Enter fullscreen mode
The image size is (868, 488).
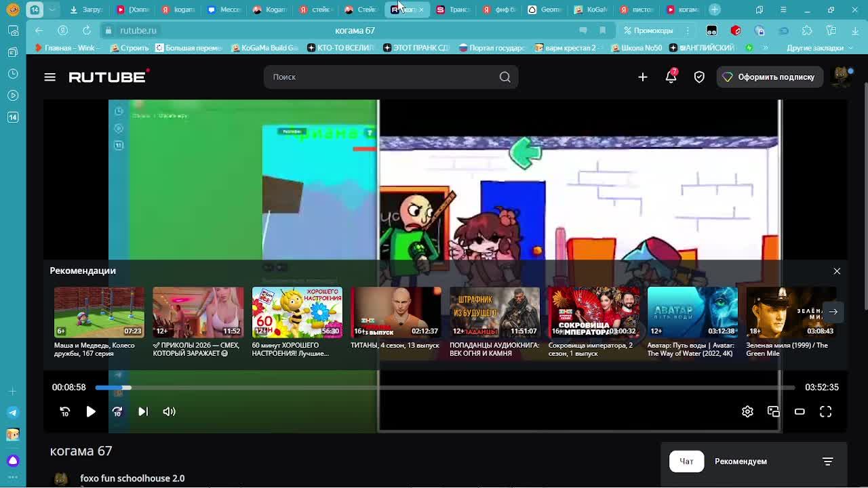(x=825, y=411)
